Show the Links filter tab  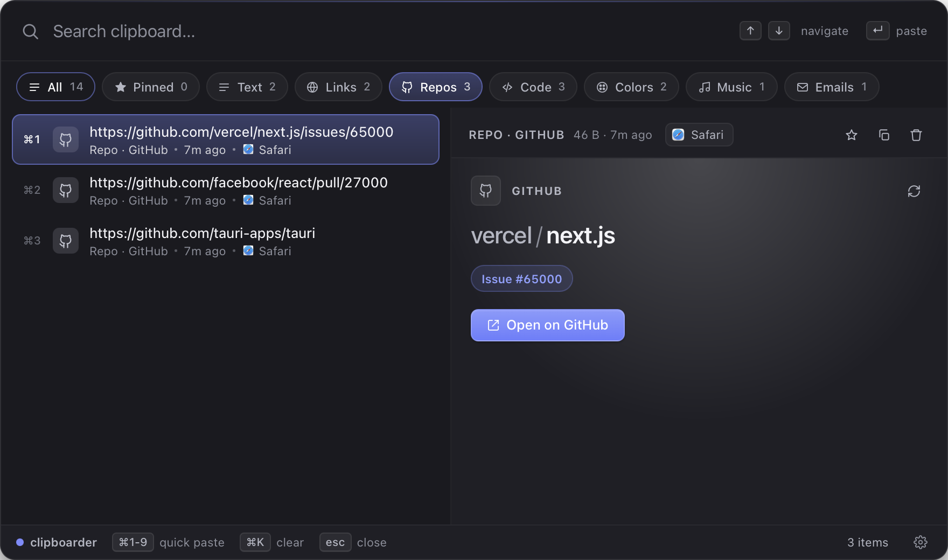[x=338, y=87]
